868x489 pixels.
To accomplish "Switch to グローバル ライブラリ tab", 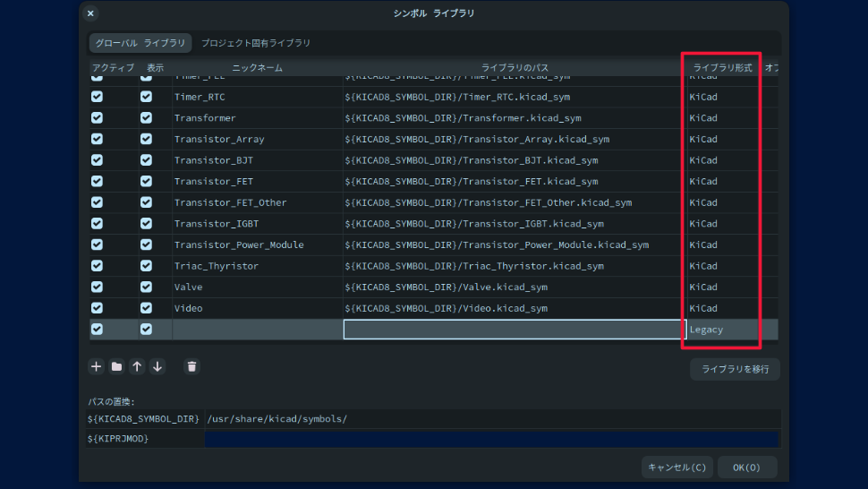I will (140, 43).
